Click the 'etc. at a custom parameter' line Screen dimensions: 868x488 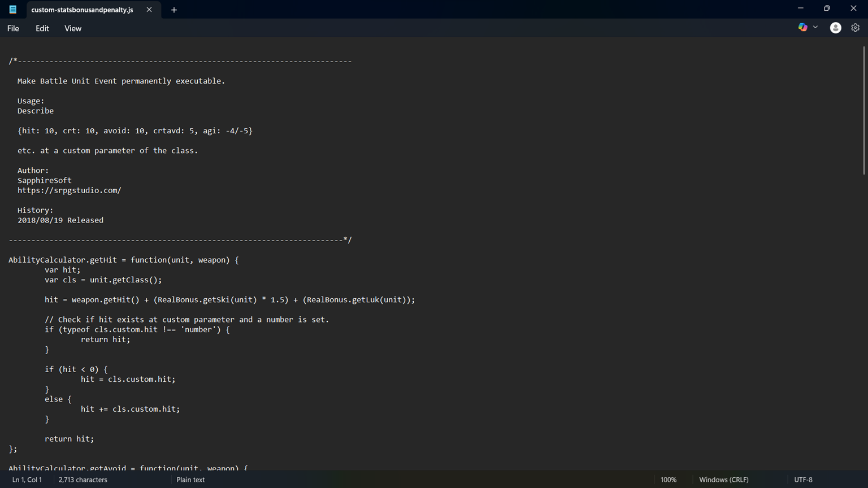click(x=108, y=151)
